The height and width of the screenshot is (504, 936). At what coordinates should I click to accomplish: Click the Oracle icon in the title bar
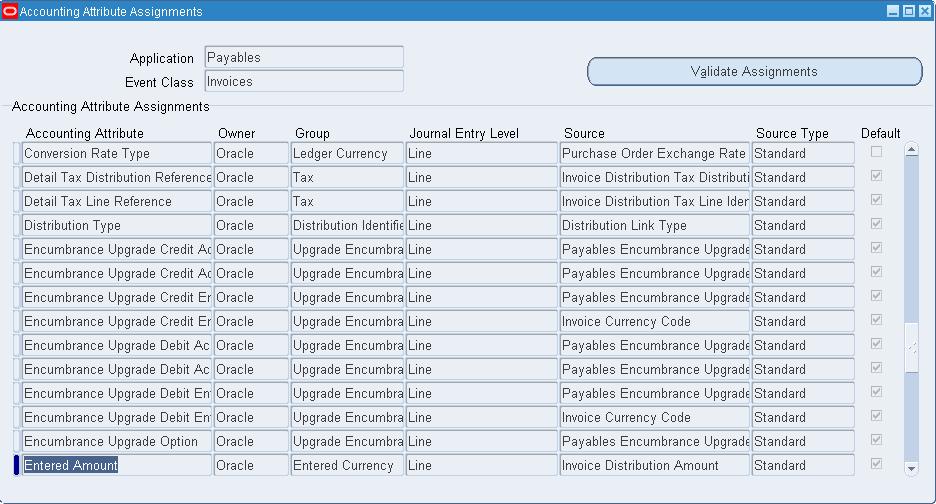pyautogui.click(x=10, y=11)
